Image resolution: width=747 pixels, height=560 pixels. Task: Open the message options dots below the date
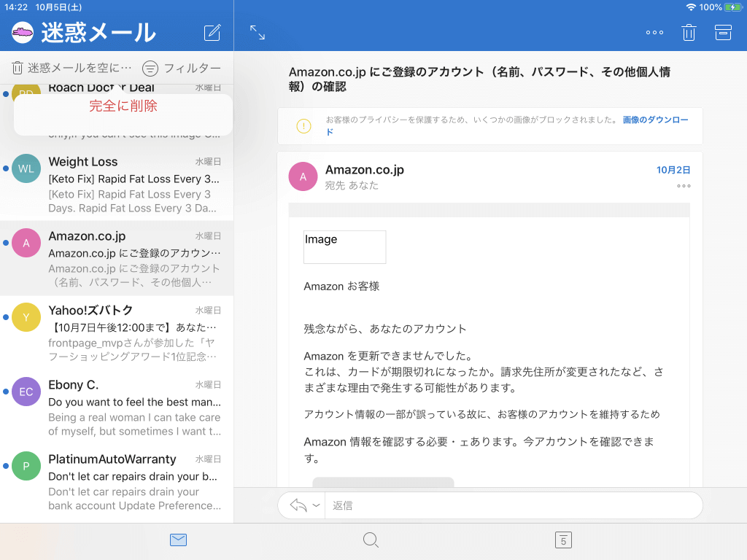pyautogui.click(x=684, y=186)
